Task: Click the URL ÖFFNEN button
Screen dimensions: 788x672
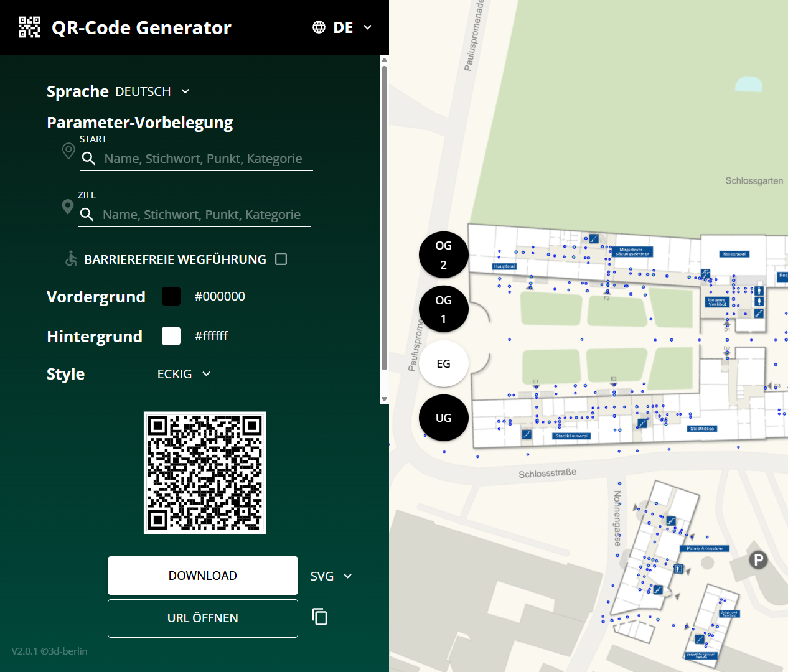Action: [x=203, y=618]
